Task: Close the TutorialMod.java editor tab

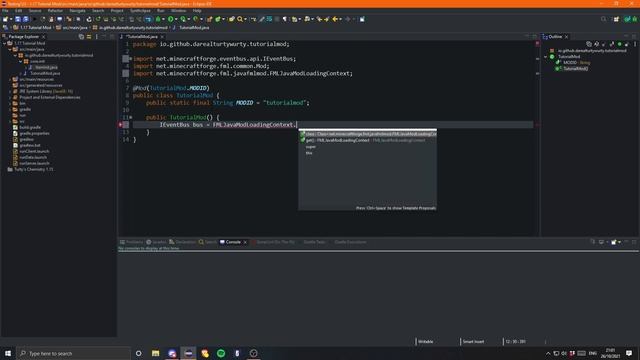Action: click(162, 37)
